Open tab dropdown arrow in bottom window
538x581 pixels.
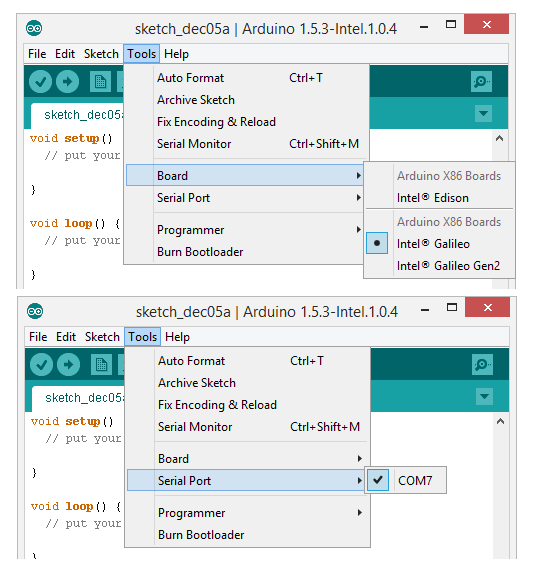[484, 396]
